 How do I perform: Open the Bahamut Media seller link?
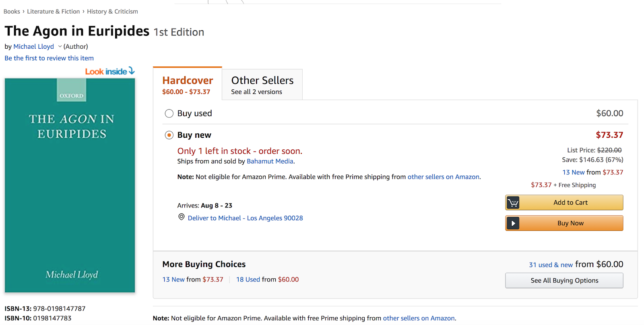pos(270,161)
